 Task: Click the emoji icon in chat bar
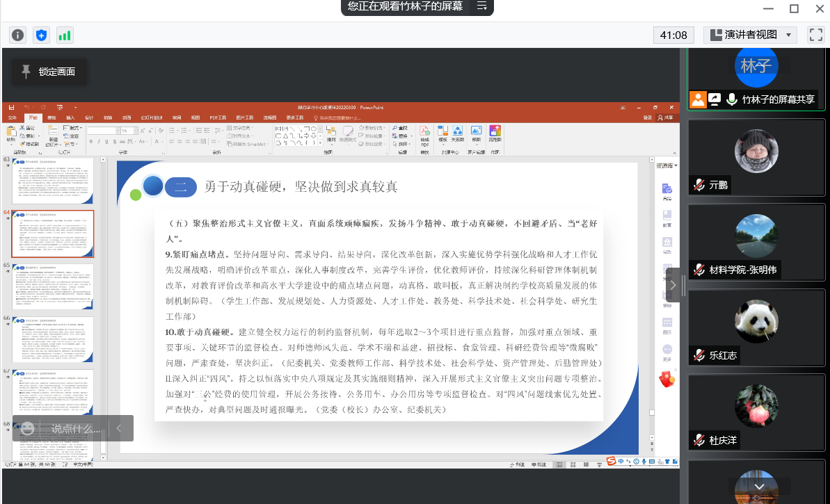(27, 428)
